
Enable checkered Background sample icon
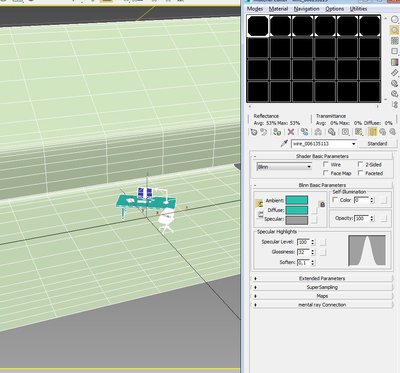point(395,41)
